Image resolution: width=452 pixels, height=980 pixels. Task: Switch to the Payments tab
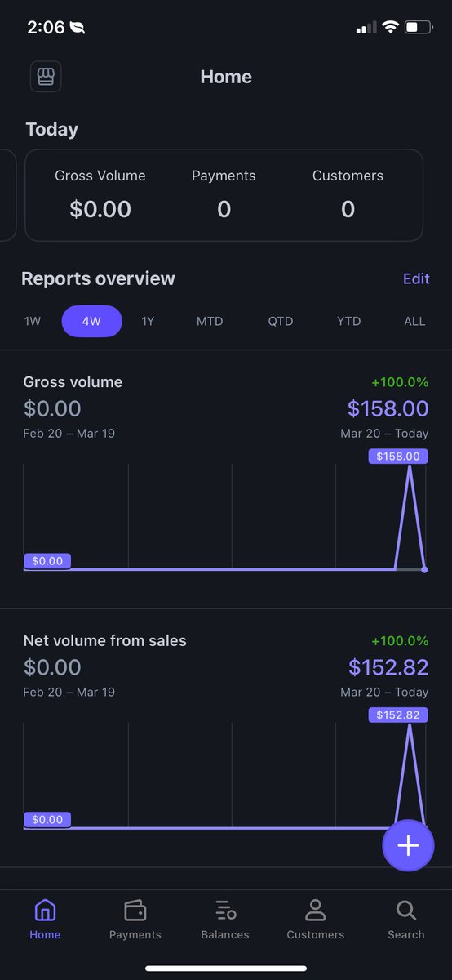point(135,920)
